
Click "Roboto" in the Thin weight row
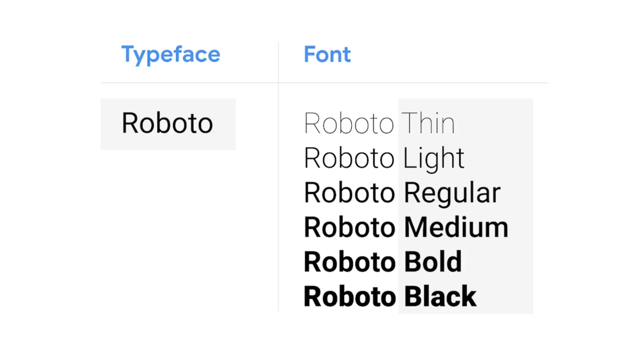click(x=349, y=123)
